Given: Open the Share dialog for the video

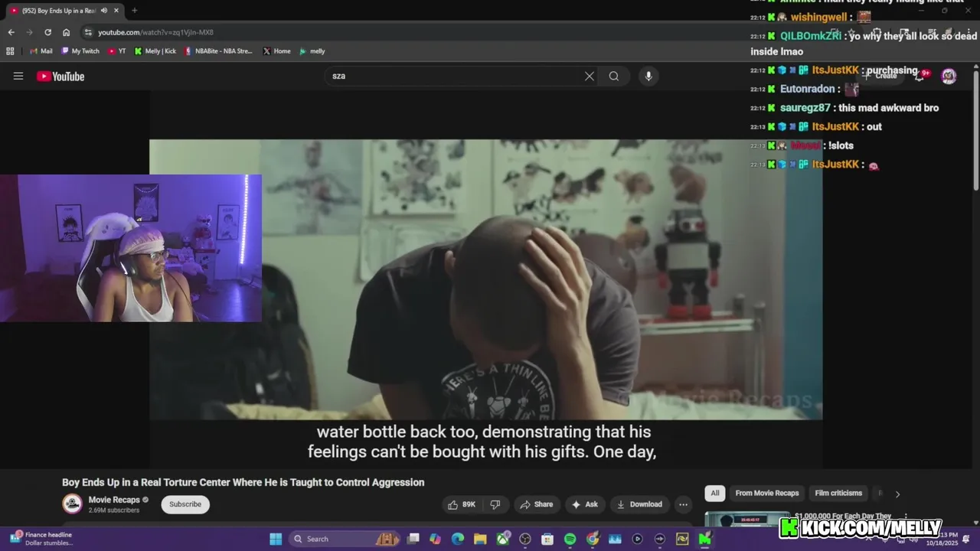Looking at the screenshot, I should [x=536, y=504].
